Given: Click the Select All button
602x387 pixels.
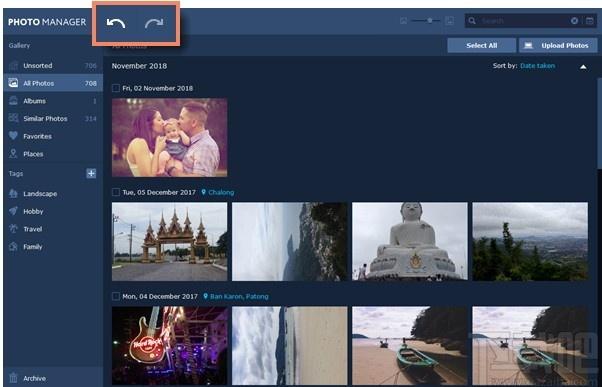Looking at the screenshot, I should point(481,45).
